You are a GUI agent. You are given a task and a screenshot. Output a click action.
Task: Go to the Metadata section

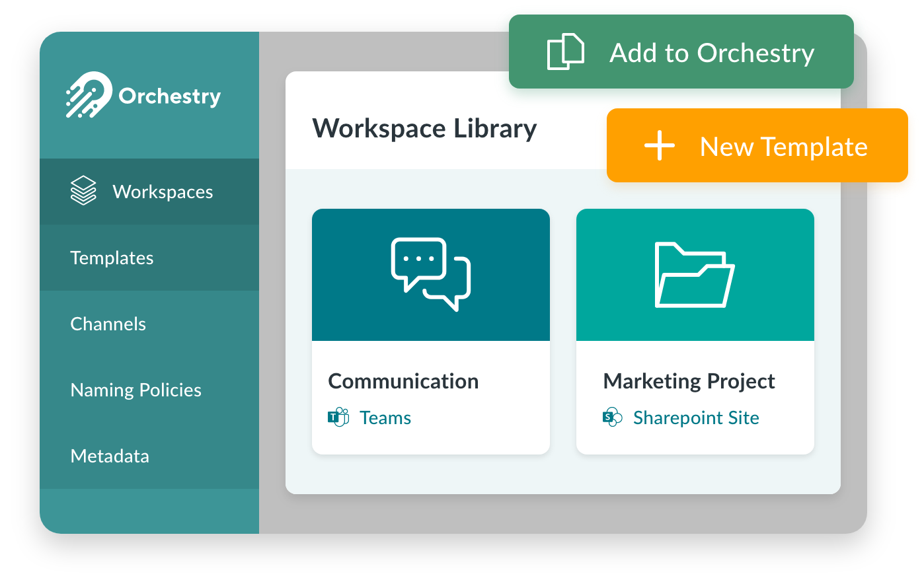pos(109,456)
